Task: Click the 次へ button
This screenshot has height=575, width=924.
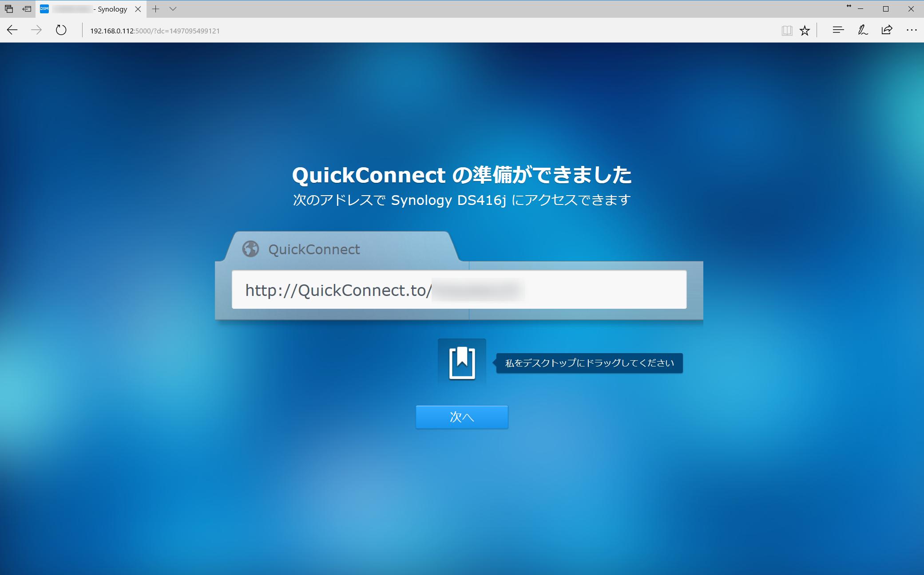Action: point(462,417)
